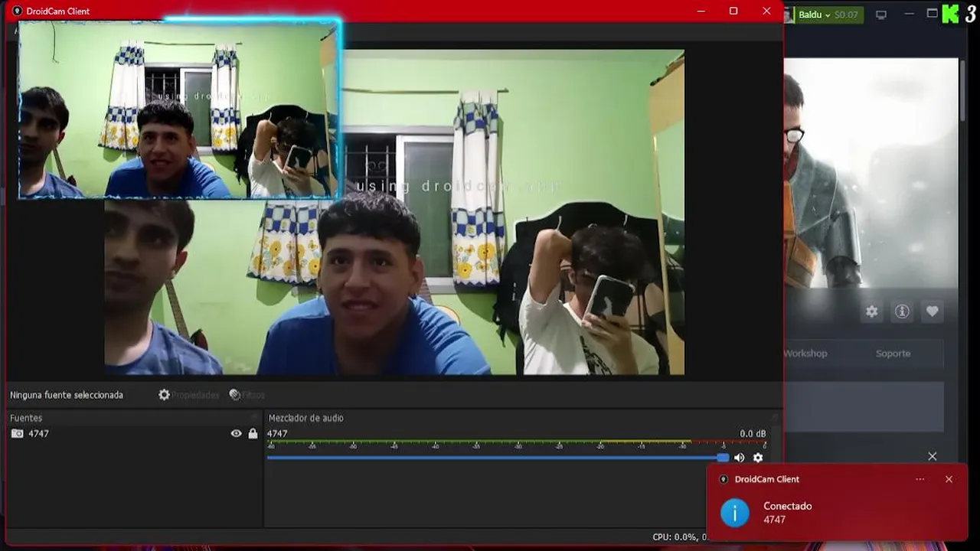Dismiss the DroidCam Client notification

point(949,479)
